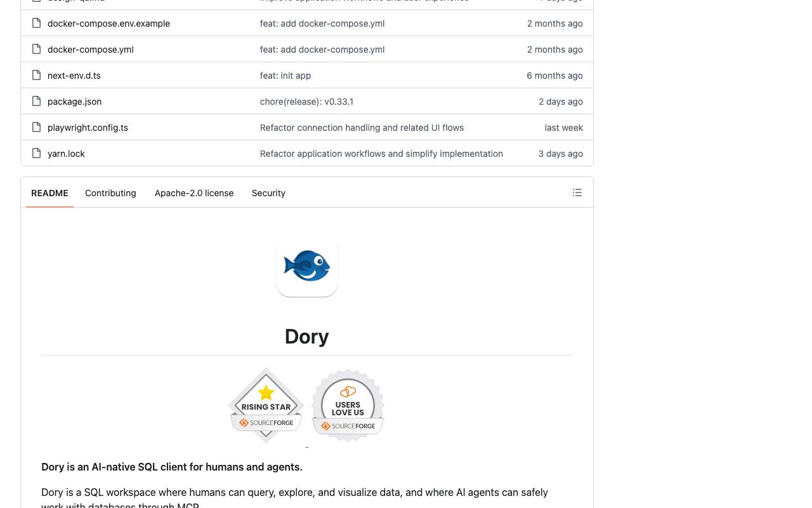
Task: View the 'Refactor connection handling' commit
Action: tap(362, 128)
